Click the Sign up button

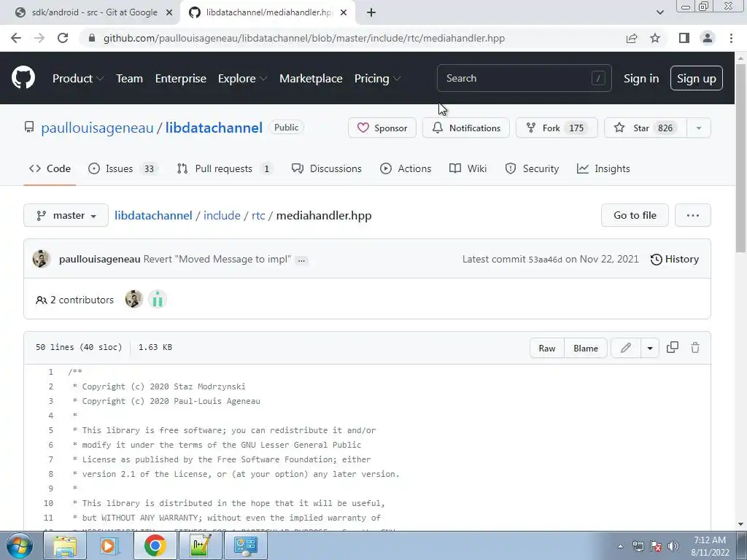click(696, 78)
